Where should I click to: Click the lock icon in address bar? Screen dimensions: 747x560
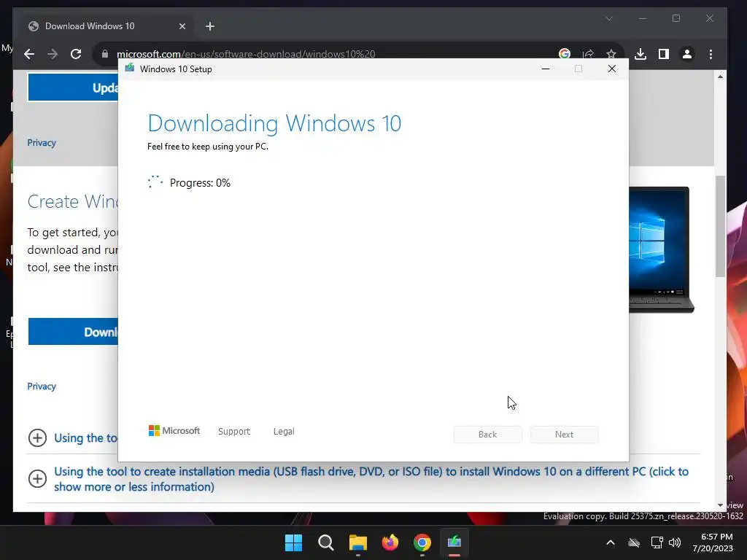point(105,54)
